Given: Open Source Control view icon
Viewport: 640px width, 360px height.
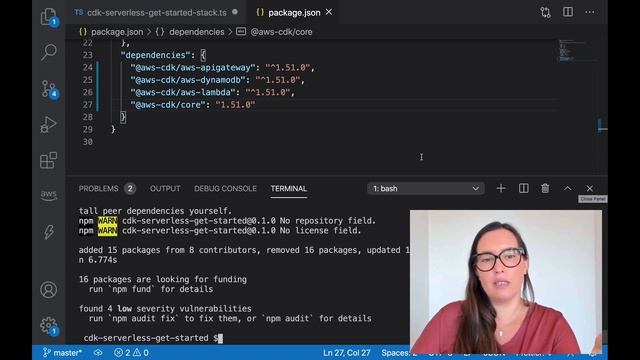Looking at the screenshot, I should click(x=49, y=89).
